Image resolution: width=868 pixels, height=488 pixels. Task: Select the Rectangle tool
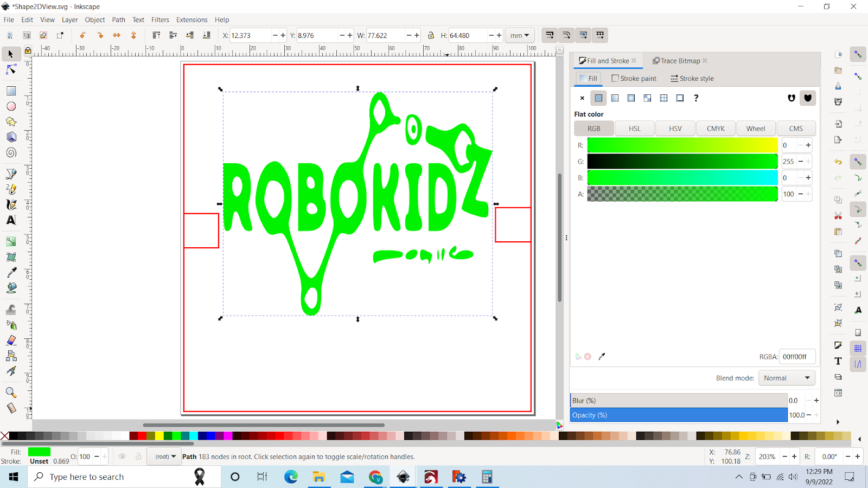click(x=11, y=91)
